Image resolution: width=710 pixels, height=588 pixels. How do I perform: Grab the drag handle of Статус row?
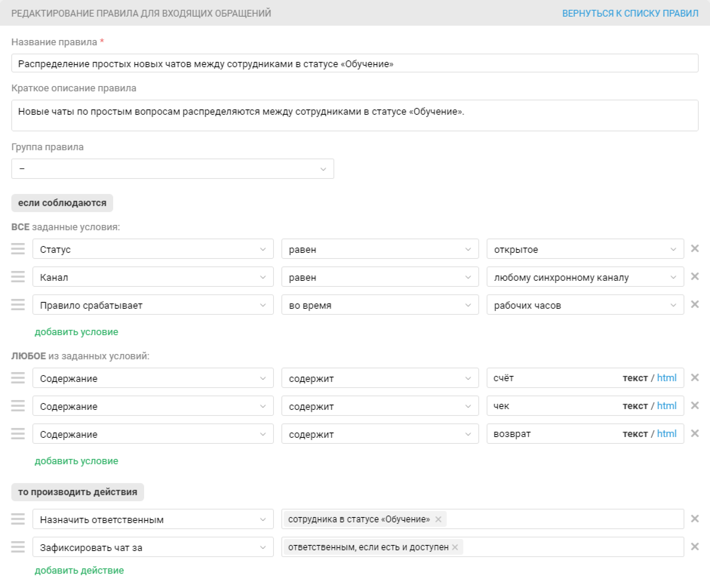[18, 249]
